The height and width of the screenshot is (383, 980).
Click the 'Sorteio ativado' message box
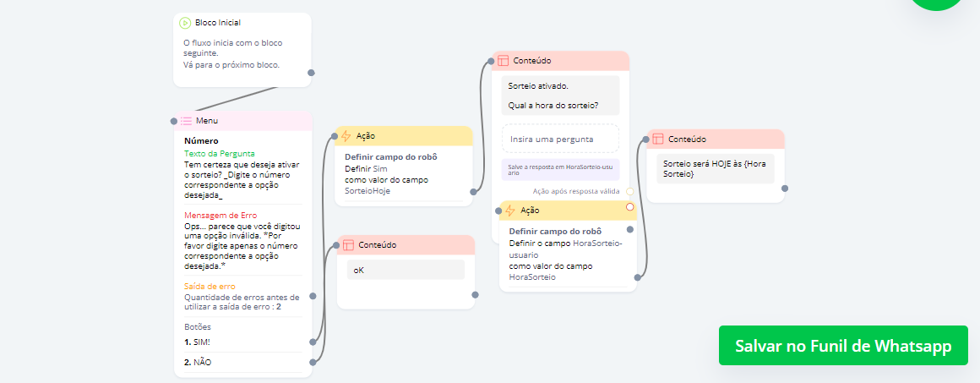pyautogui.click(x=560, y=95)
